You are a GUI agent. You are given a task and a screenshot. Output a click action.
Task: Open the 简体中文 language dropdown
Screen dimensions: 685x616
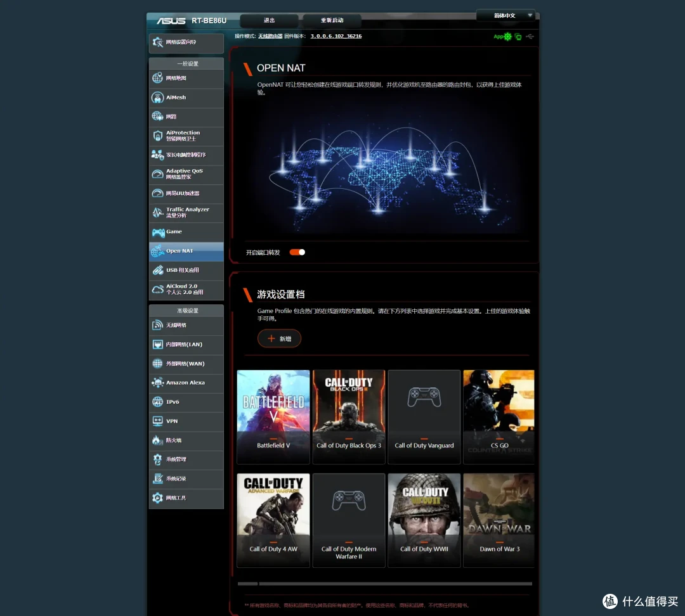[x=506, y=16]
